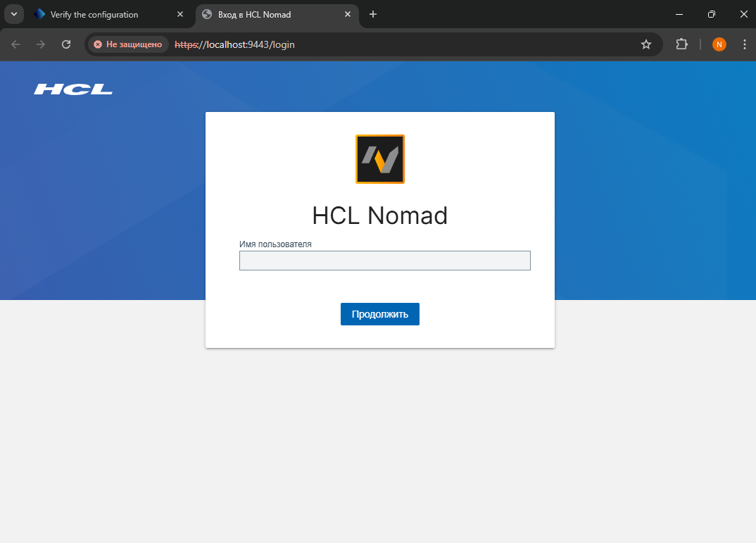756x543 pixels.
Task: Click the Не защищено security indicator
Action: click(x=128, y=44)
